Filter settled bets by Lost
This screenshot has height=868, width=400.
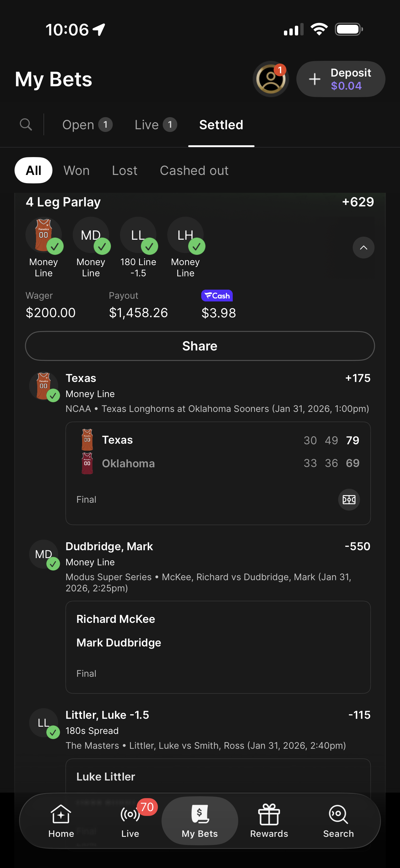[125, 170]
